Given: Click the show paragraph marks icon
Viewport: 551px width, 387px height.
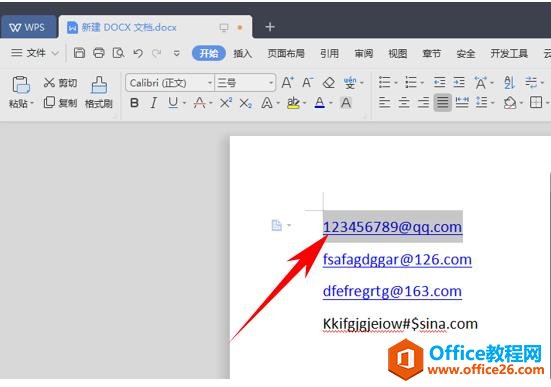Looking at the screenshot, I should pos(531,83).
